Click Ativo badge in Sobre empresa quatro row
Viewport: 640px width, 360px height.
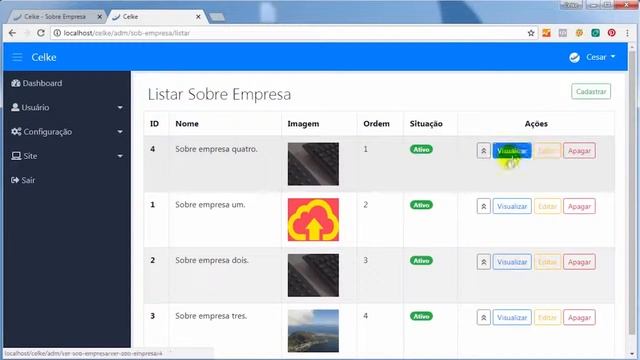pyautogui.click(x=421, y=149)
